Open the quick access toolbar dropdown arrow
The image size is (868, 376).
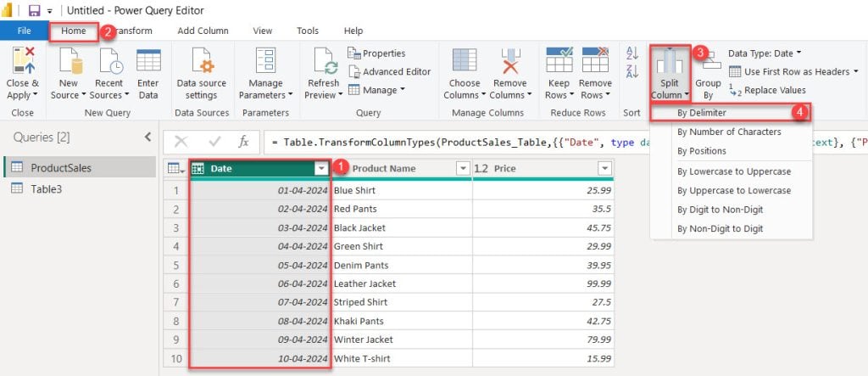tap(49, 11)
